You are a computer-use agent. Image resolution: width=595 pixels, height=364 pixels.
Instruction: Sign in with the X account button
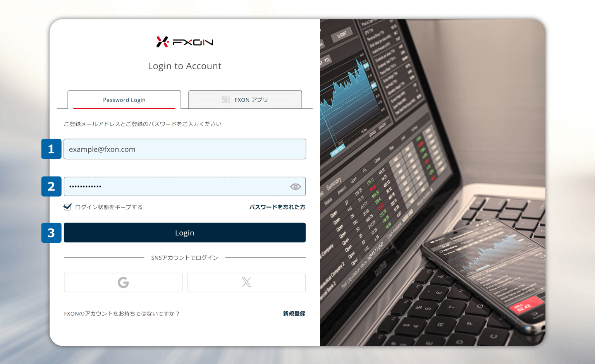coord(246,282)
